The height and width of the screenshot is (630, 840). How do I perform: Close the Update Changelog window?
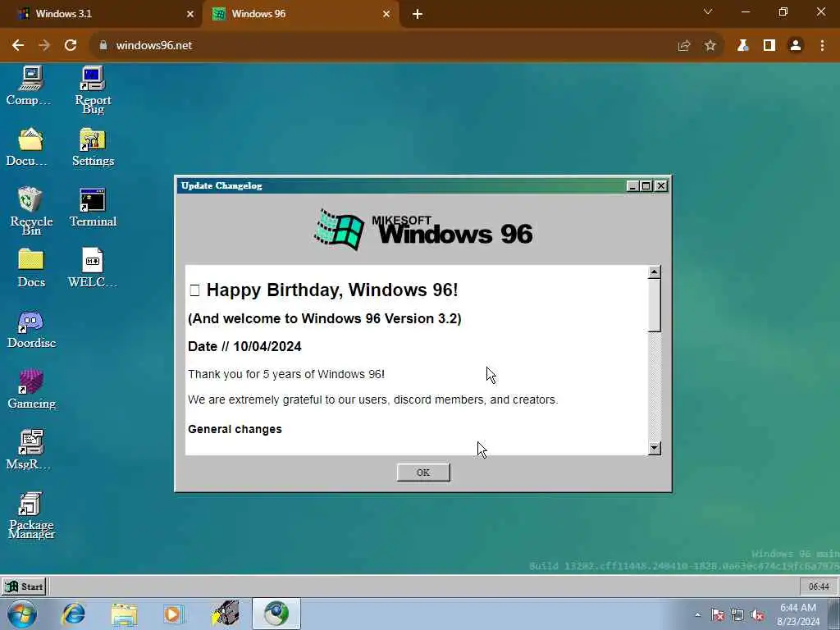661,186
